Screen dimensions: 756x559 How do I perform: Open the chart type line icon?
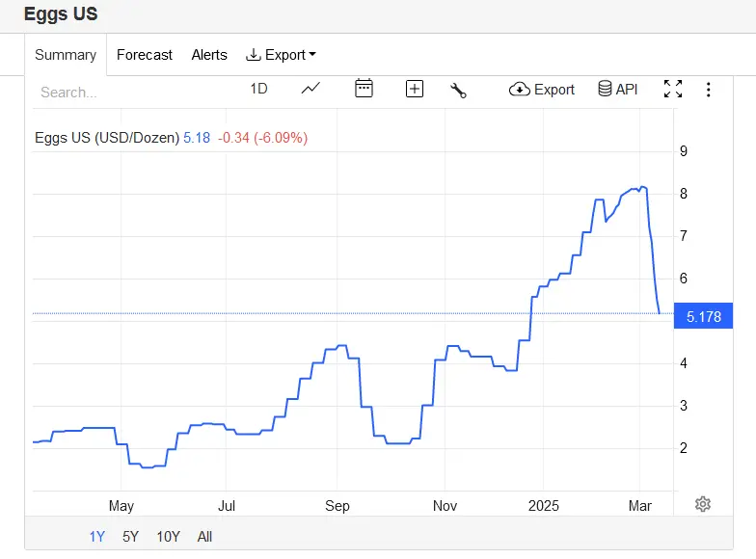(x=310, y=89)
